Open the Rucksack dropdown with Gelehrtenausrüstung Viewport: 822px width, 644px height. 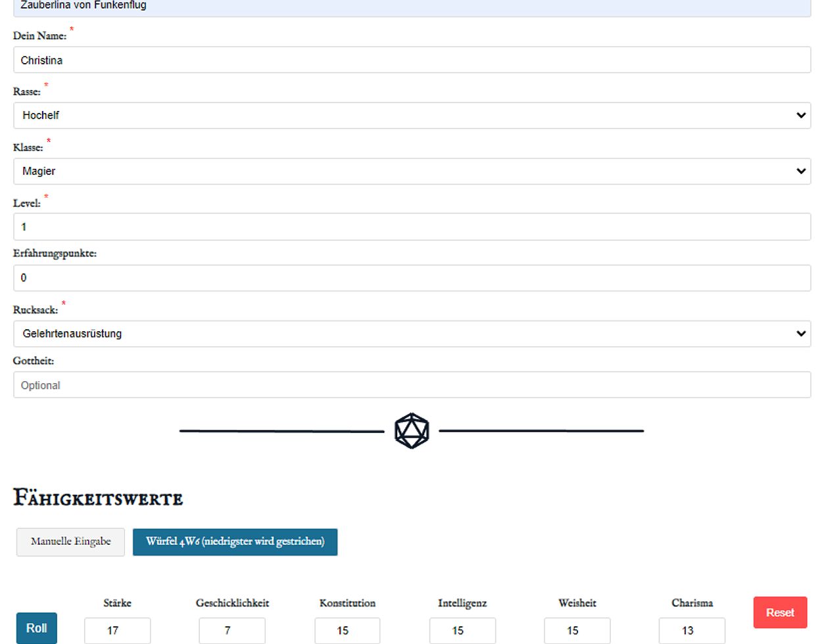[x=412, y=334]
